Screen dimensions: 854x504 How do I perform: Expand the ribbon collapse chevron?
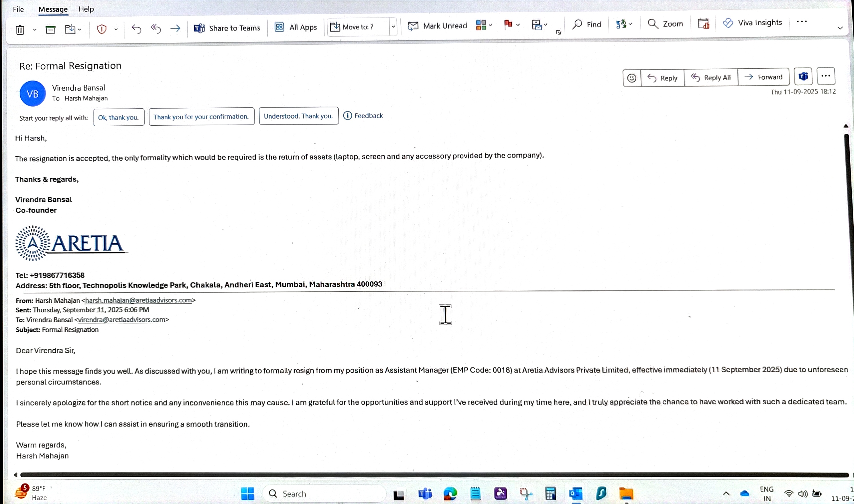click(x=840, y=28)
